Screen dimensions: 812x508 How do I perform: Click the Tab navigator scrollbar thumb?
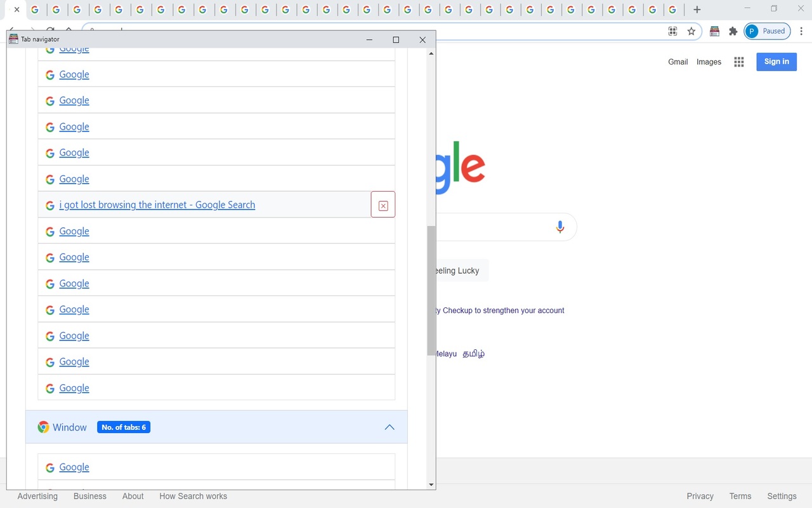point(431,290)
